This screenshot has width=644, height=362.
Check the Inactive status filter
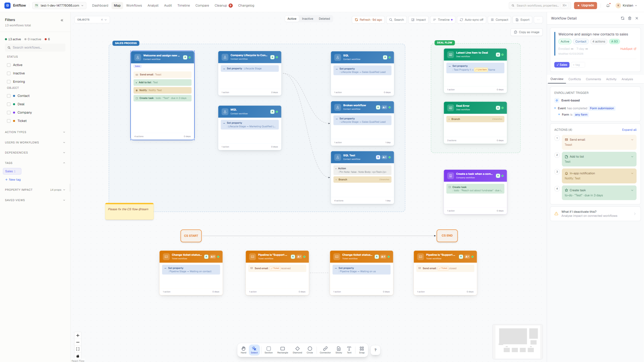tap(9, 73)
